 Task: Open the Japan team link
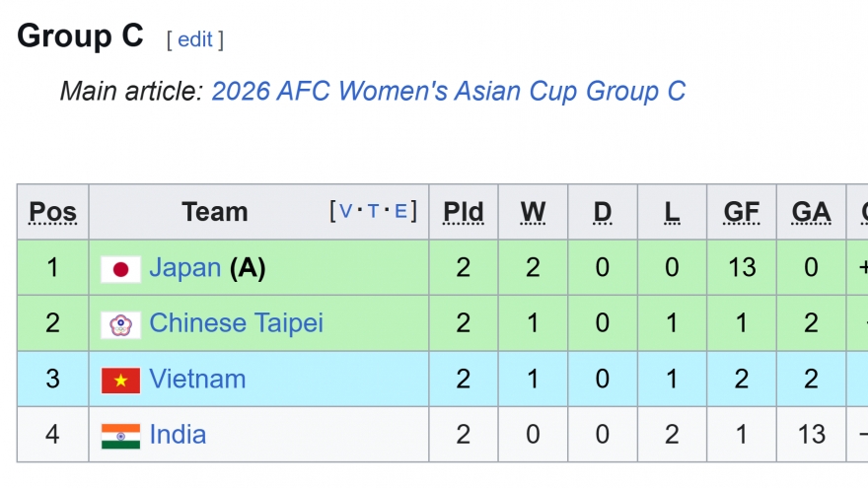(x=184, y=268)
